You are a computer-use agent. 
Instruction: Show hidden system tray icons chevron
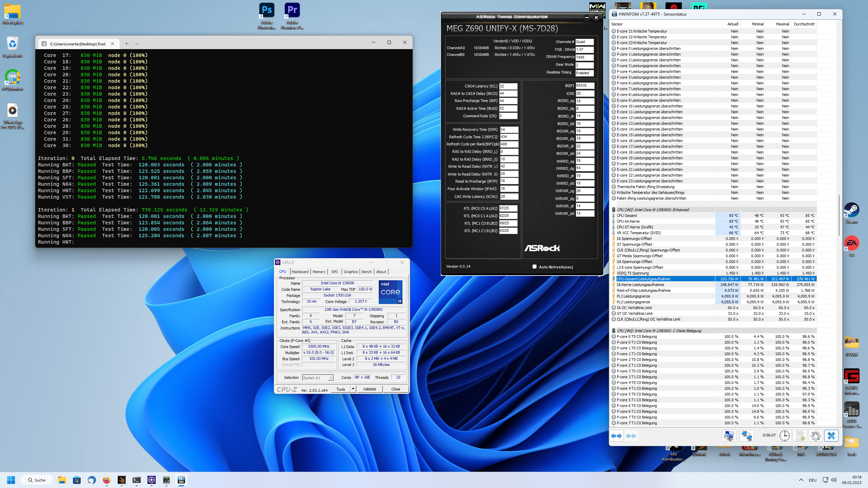801,480
